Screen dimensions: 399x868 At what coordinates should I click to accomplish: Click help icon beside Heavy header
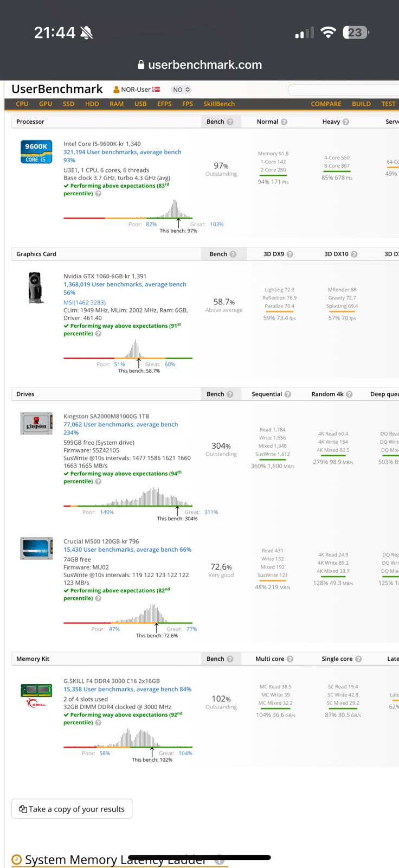pos(346,122)
